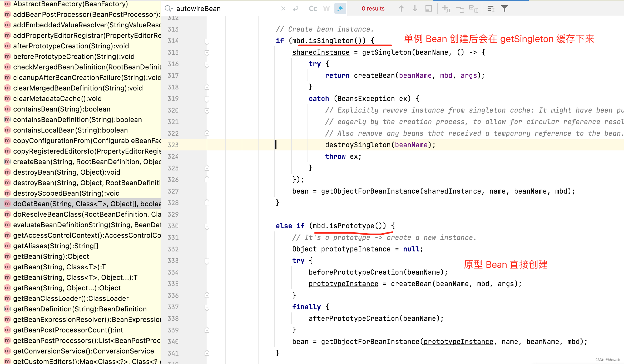Click the refresh search results icon
624x364 pixels.
pyautogui.click(x=295, y=7)
